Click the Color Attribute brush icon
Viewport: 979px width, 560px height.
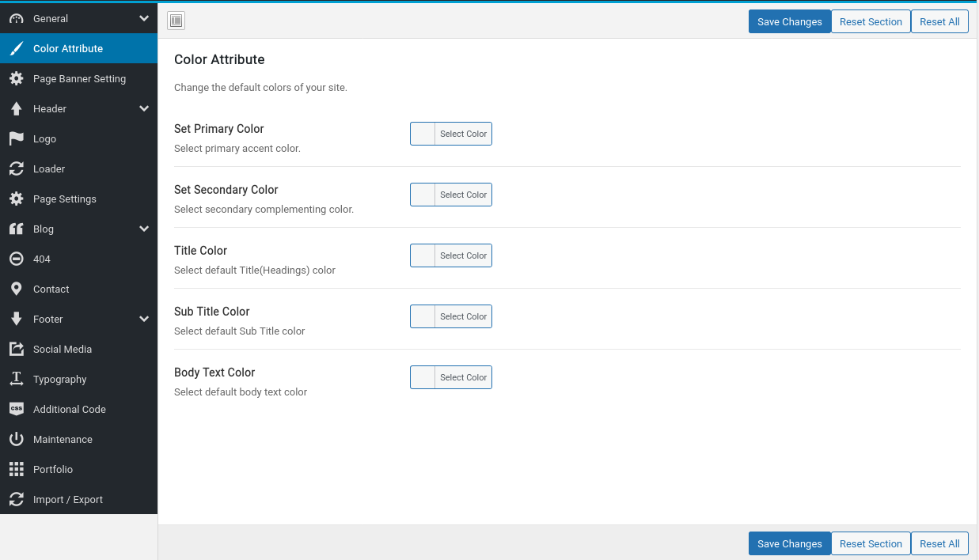tap(16, 48)
